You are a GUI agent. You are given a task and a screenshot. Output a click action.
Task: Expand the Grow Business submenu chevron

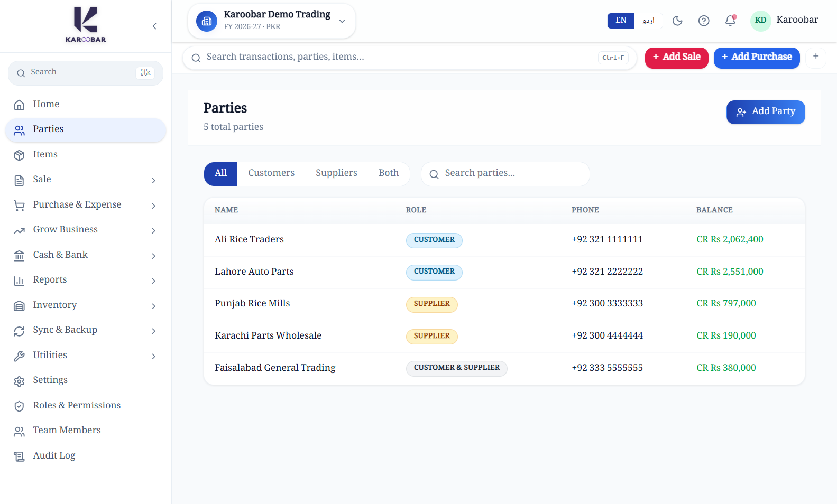point(154,230)
